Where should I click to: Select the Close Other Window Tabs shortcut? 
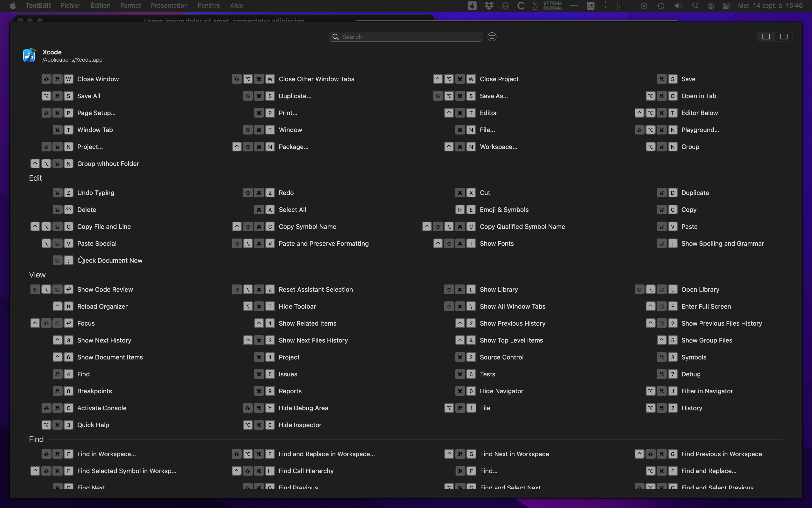293,79
